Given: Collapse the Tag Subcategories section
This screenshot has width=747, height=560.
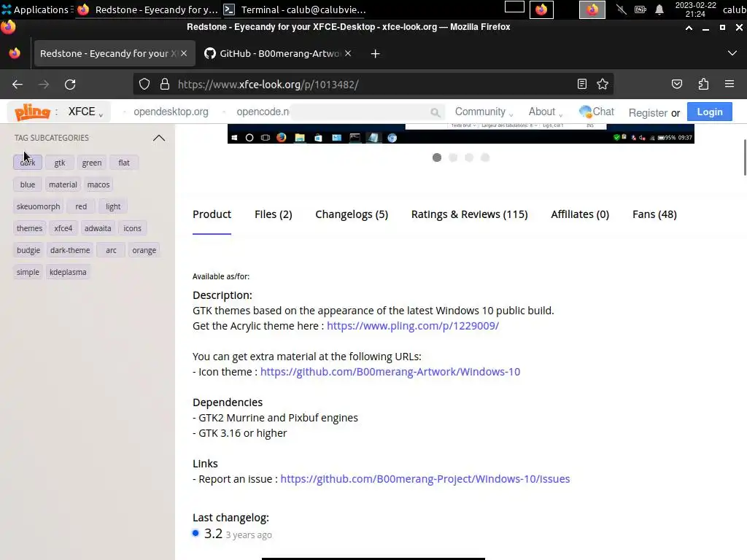Looking at the screenshot, I should pyautogui.click(x=158, y=138).
